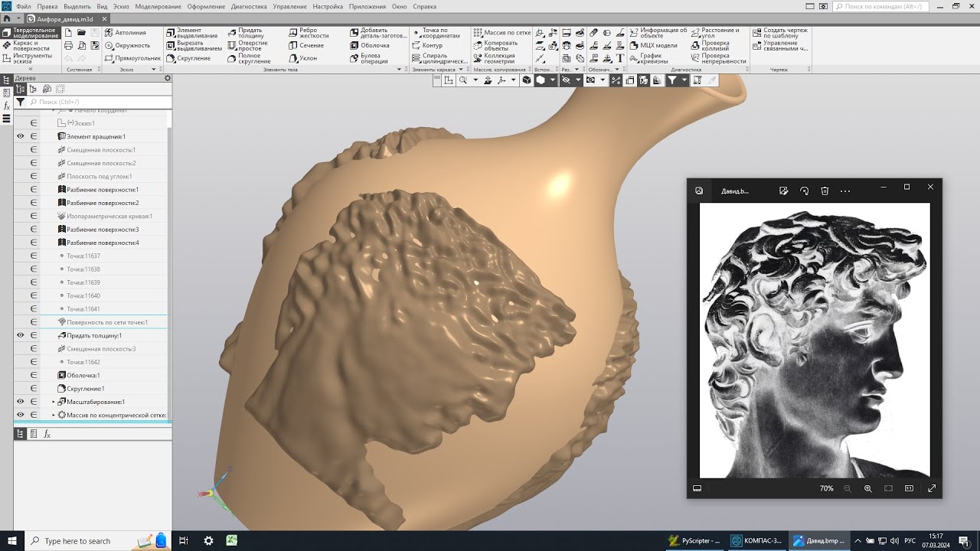Open the Сечение section command
Image resolution: width=980 pixels, height=551 pixels.
[306, 45]
